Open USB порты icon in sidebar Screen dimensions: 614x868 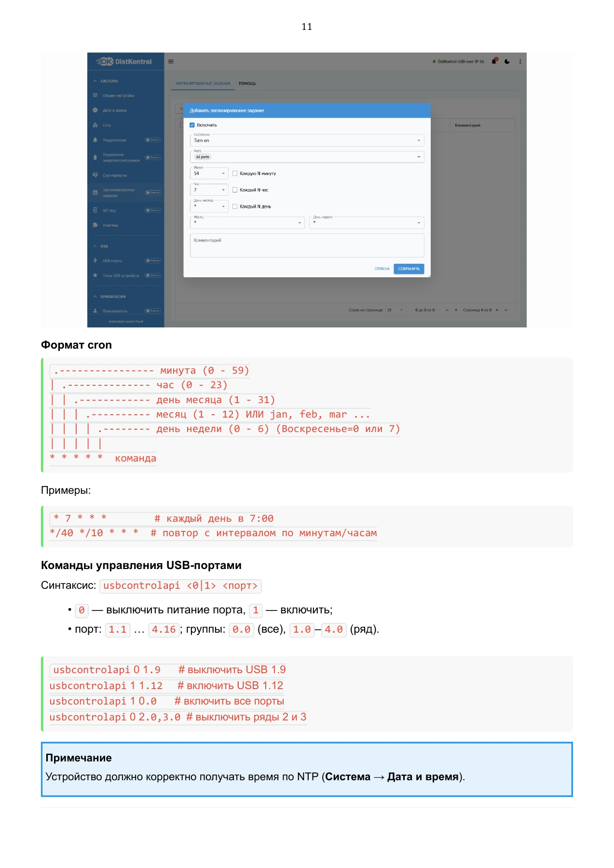(95, 261)
